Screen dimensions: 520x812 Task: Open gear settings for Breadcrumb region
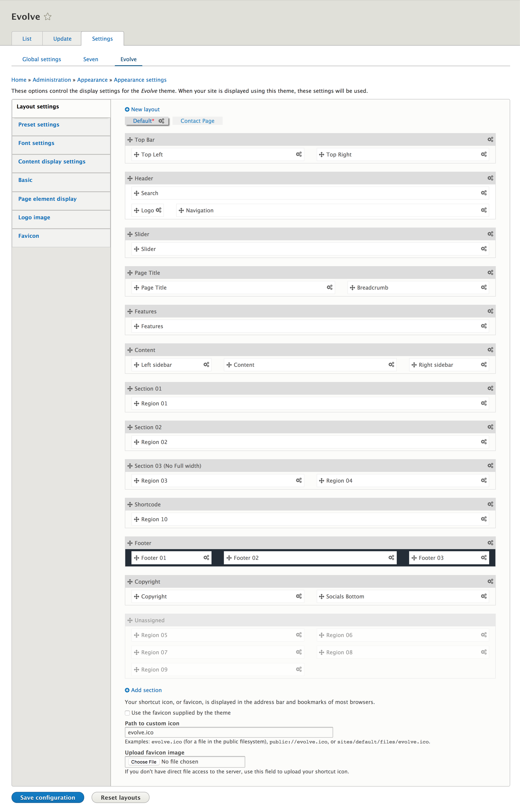(x=483, y=287)
